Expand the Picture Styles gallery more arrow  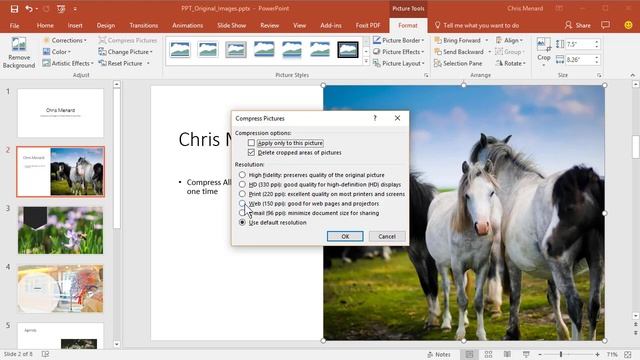coord(366,62)
